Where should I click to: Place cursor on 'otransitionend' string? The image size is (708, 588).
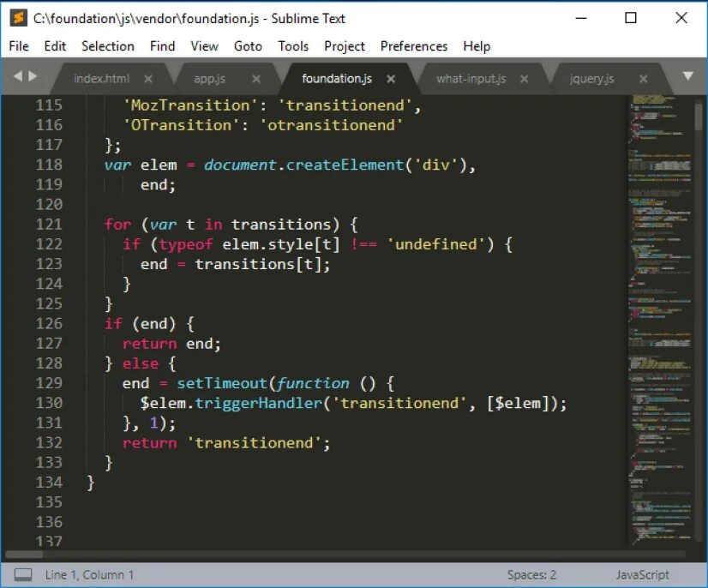[331, 125]
